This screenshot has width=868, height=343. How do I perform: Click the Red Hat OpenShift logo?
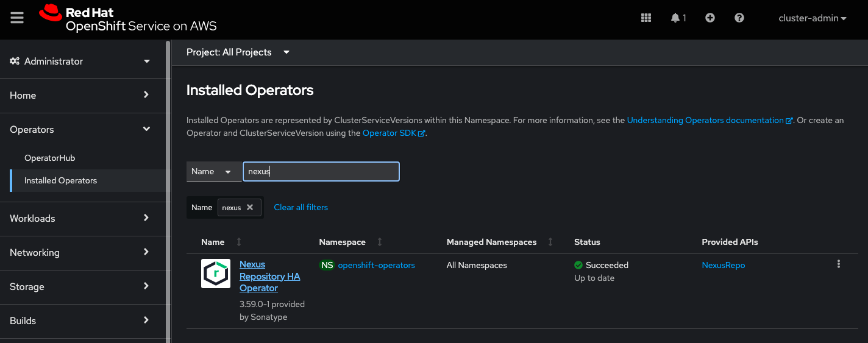click(x=127, y=18)
